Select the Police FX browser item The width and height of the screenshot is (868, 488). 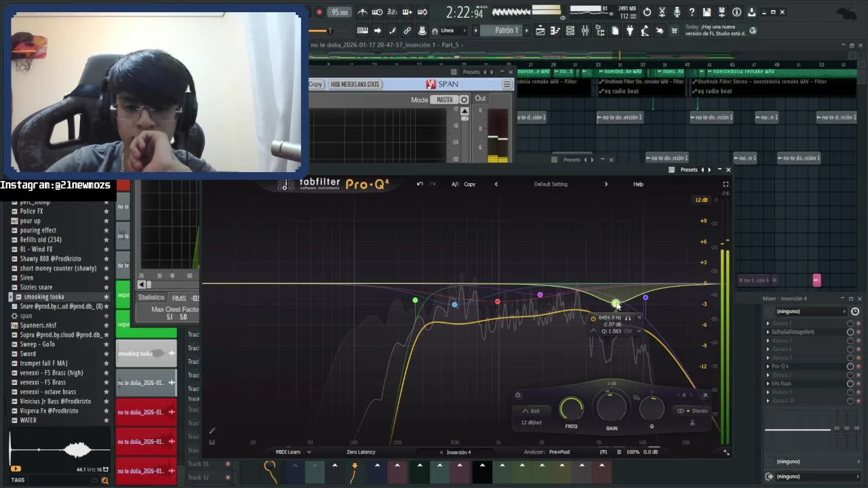click(31, 211)
